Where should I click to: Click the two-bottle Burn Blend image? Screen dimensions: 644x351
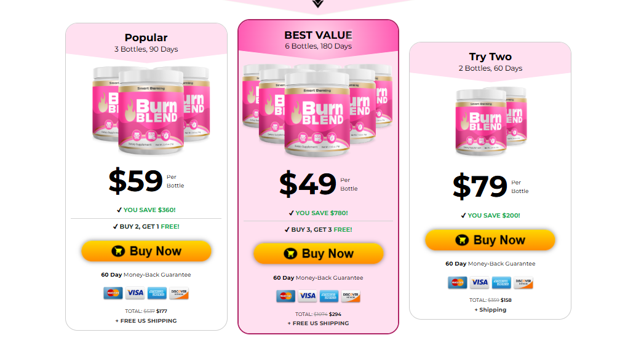pyautogui.click(x=491, y=121)
